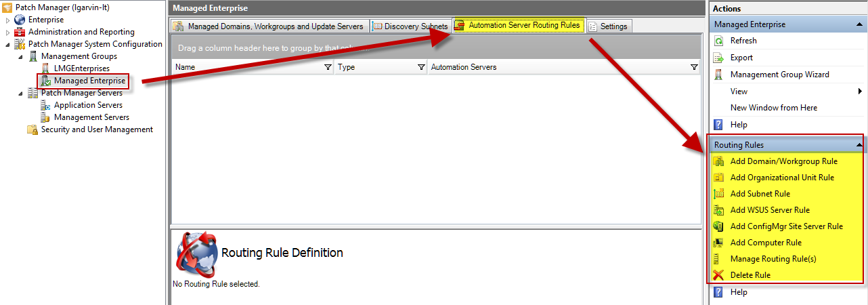
Task: Click the Security and User Management icon
Action: [x=32, y=129]
